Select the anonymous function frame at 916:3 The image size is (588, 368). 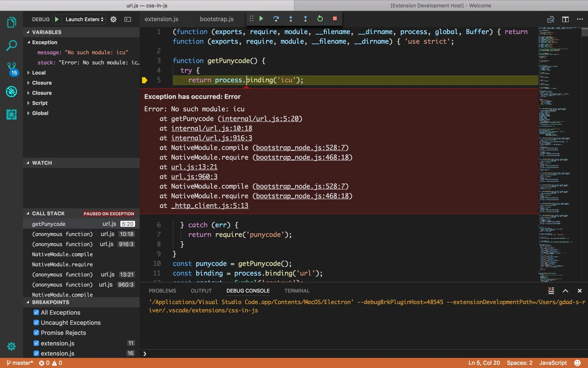81,244
